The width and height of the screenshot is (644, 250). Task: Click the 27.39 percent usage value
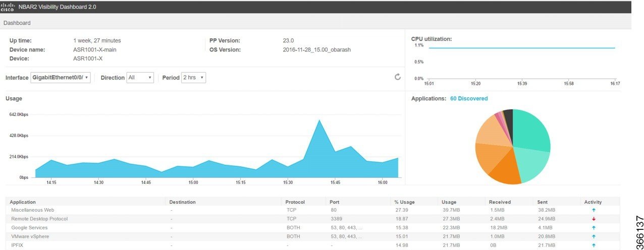pos(401,210)
